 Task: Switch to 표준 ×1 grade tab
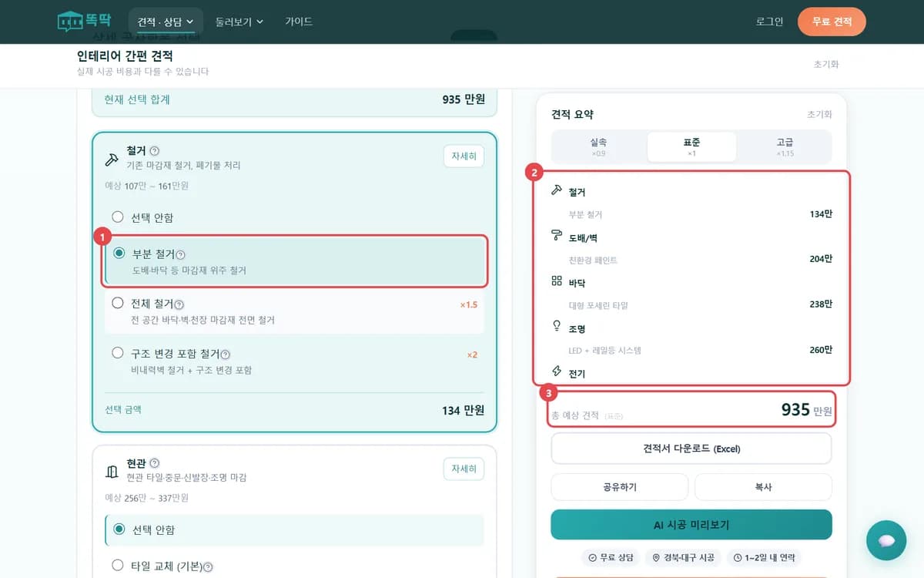(x=691, y=146)
